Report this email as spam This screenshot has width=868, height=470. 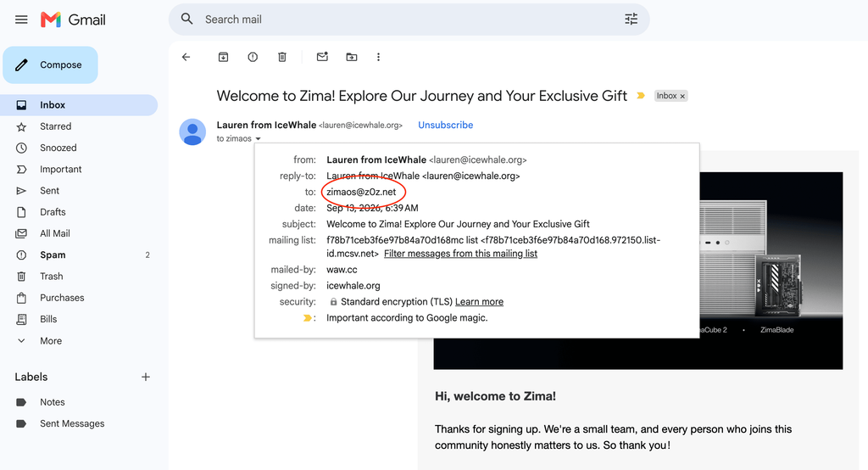pos(253,57)
